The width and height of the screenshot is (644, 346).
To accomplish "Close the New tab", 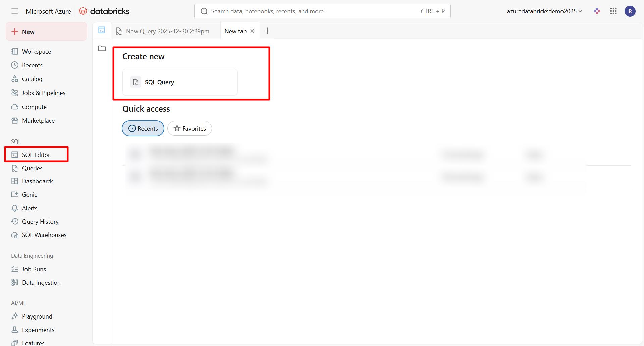I will click(x=252, y=31).
